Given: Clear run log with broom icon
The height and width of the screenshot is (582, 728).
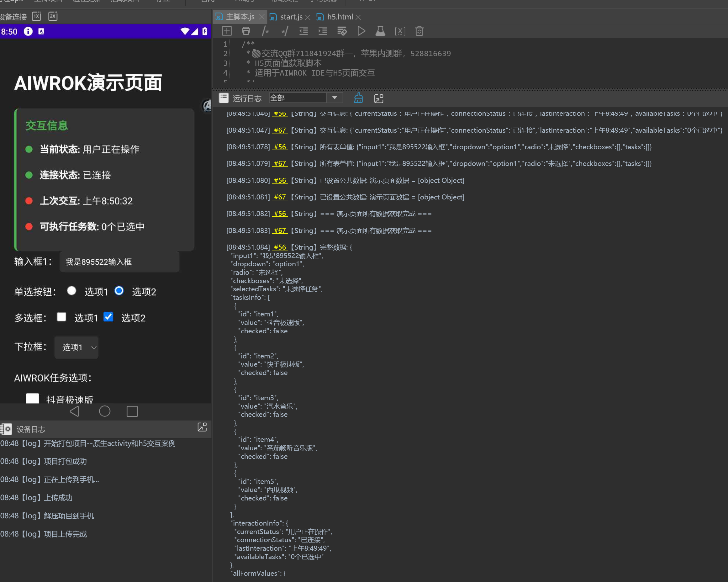Looking at the screenshot, I should point(358,98).
